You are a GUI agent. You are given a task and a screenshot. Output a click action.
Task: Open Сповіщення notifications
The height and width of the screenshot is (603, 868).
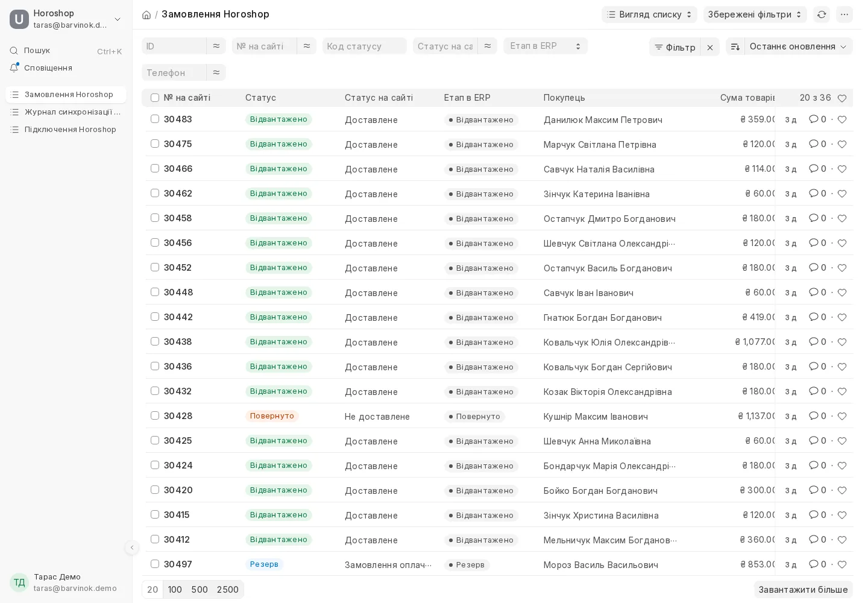(x=66, y=68)
